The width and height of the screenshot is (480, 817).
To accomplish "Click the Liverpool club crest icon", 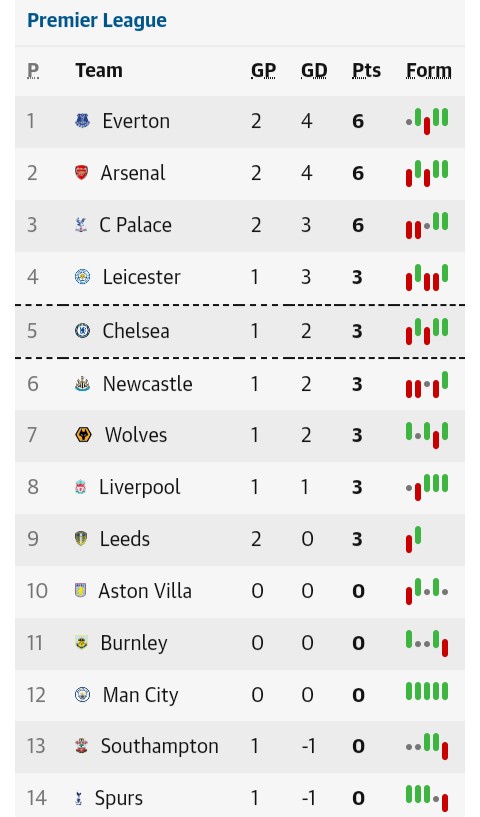I will pyautogui.click(x=81, y=487).
